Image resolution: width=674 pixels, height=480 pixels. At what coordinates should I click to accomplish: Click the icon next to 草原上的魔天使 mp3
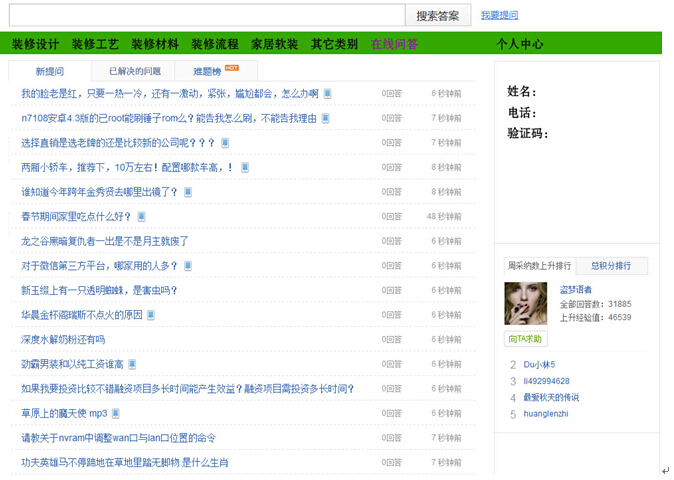pyautogui.click(x=116, y=413)
